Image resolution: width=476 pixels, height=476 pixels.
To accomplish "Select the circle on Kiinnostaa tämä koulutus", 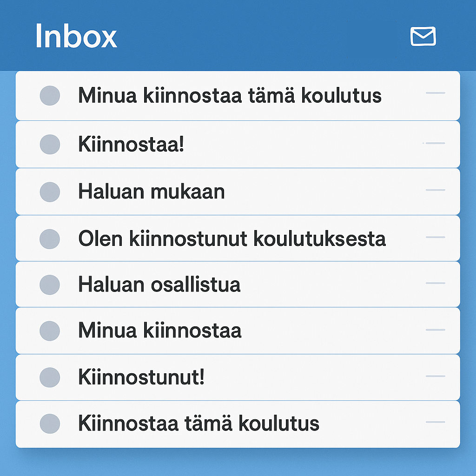I will pos(49,423).
